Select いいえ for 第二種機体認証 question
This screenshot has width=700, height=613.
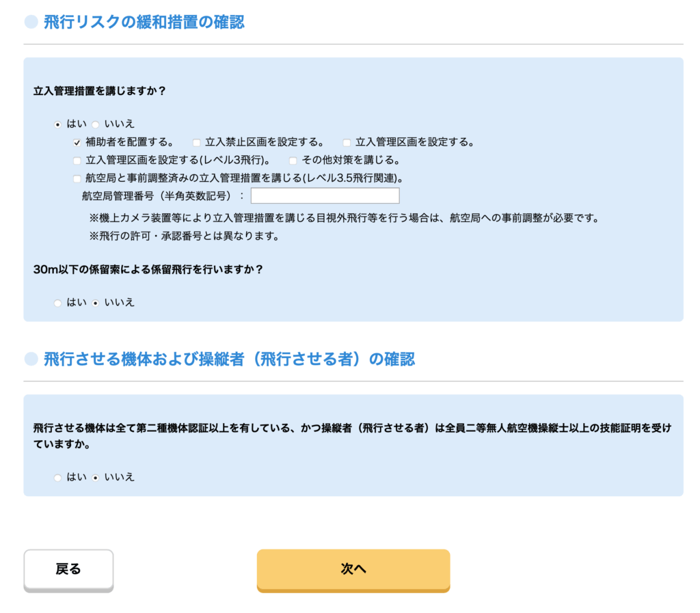[96, 478]
